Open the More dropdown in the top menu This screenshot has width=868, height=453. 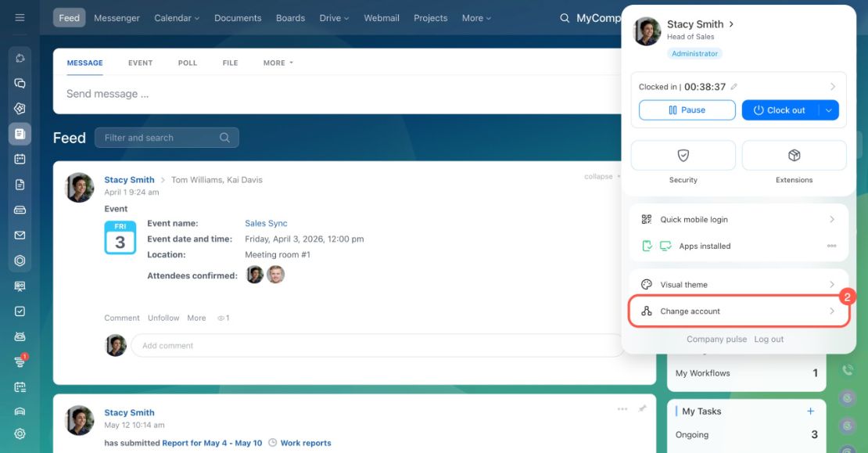[x=476, y=18]
